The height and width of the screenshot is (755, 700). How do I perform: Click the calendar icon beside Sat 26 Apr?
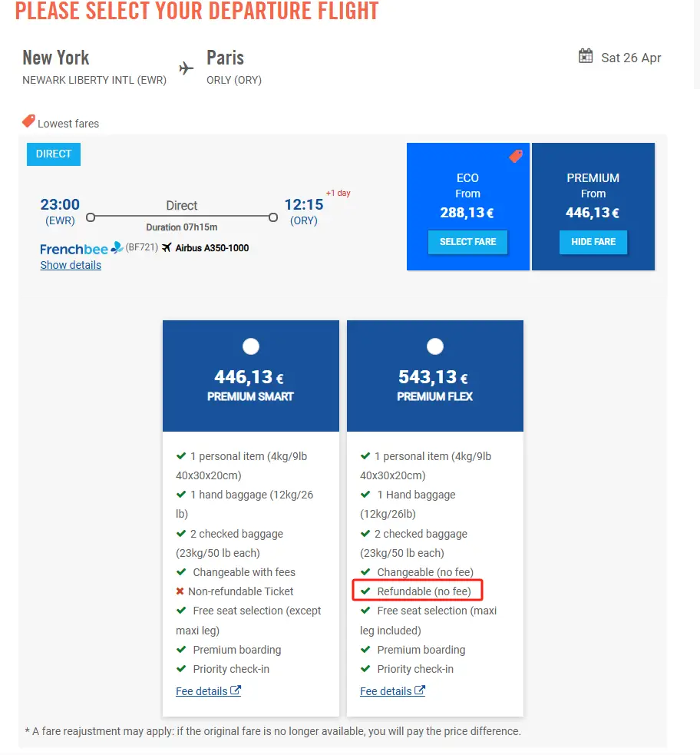(586, 56)
